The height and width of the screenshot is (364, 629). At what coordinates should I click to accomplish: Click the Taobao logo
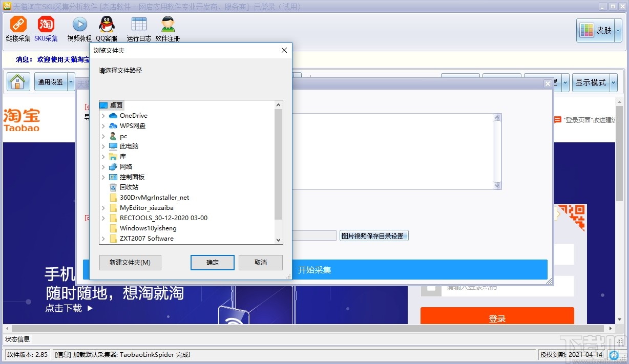coord(22,120)
